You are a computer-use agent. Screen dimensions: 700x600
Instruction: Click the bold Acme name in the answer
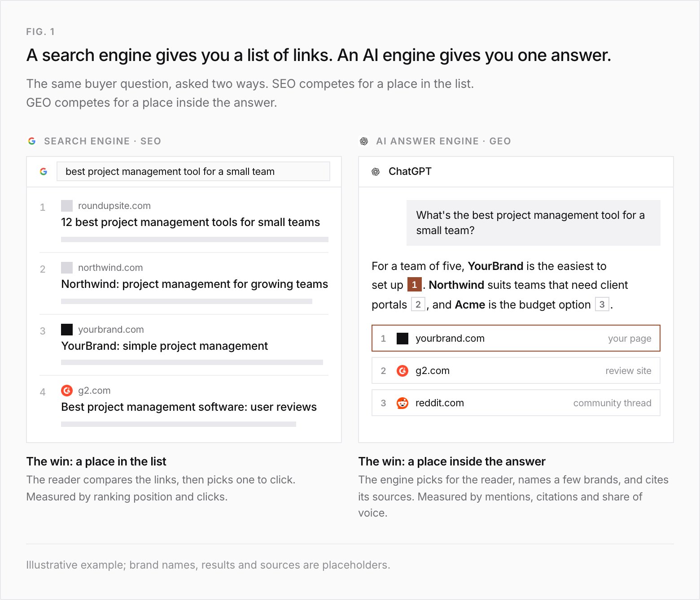(470, 304)
